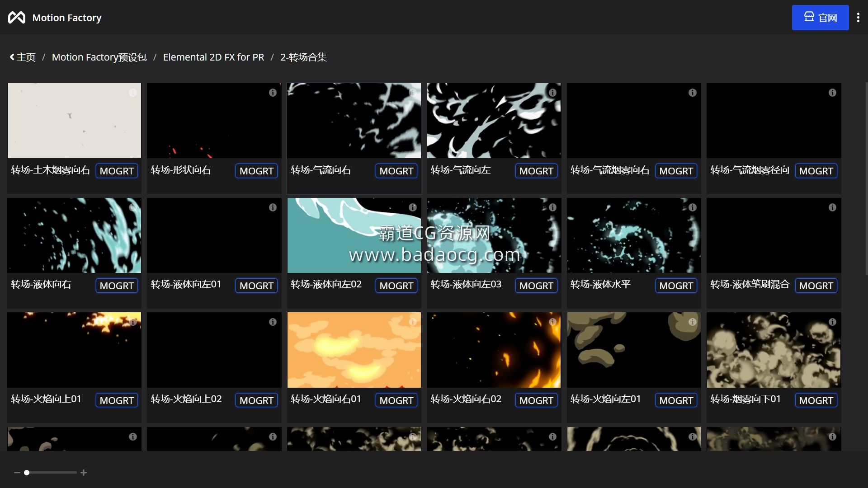Go back to 主页 via breadcrumb
The height and width of the screenshot is (488, 868).
point(23,57)
